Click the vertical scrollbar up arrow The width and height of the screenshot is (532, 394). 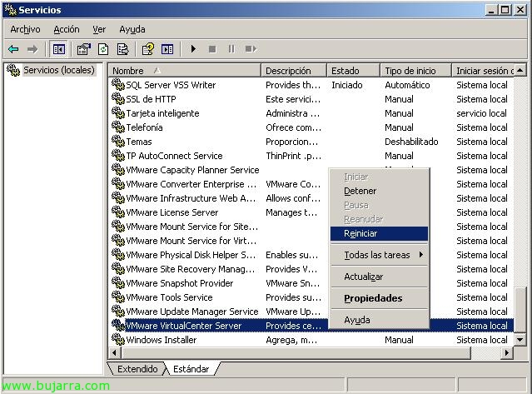click(520, 70)
